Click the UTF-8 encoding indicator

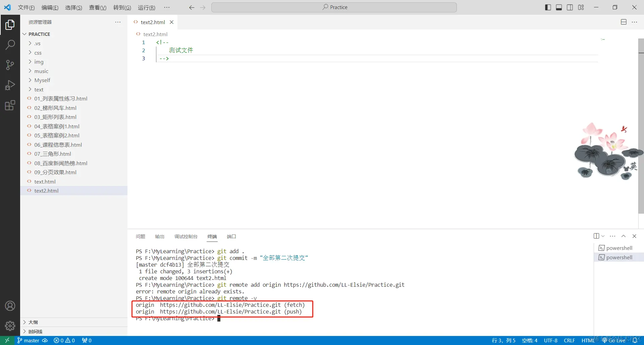[550, 340]
